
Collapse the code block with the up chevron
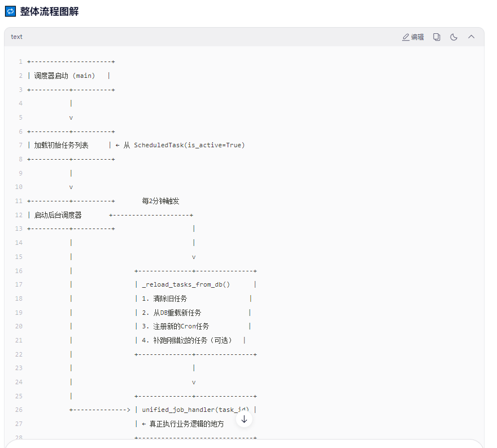coord(471,36)
